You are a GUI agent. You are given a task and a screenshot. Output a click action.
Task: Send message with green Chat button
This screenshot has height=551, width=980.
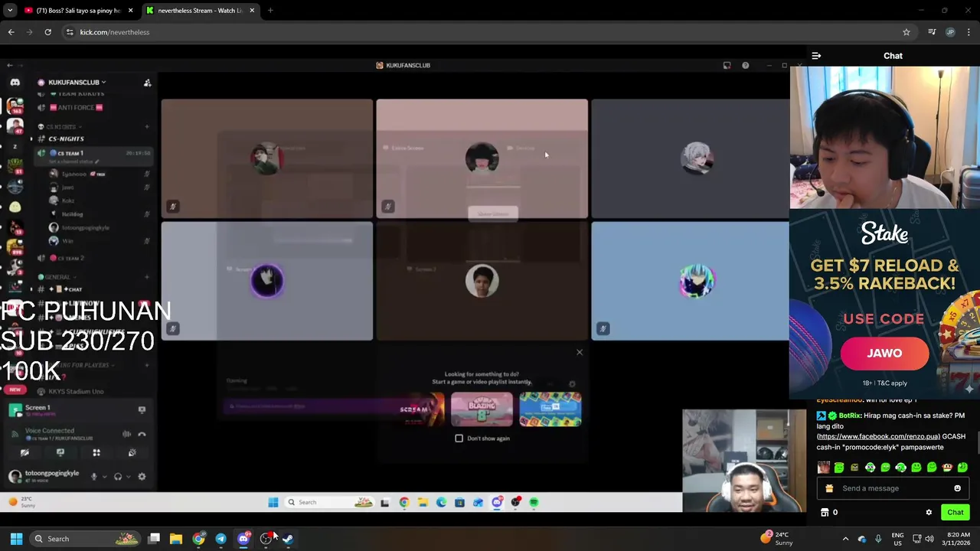tap(955, 513)
